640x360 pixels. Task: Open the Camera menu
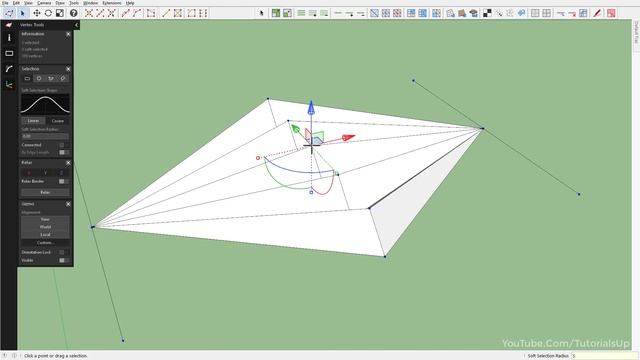pyautogui.click(x=44, y=3)
